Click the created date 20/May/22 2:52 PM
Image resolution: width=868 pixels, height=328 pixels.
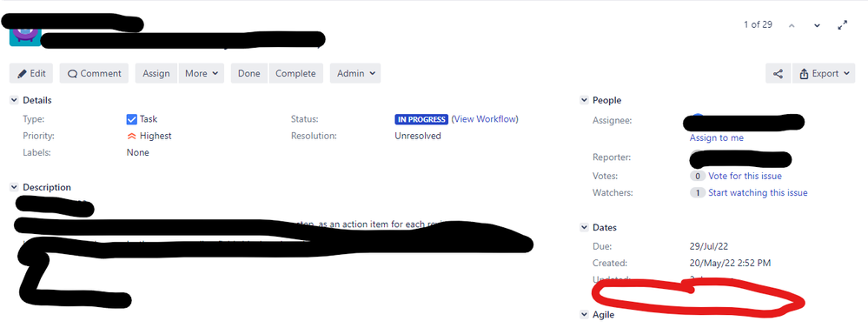[730, 263]
